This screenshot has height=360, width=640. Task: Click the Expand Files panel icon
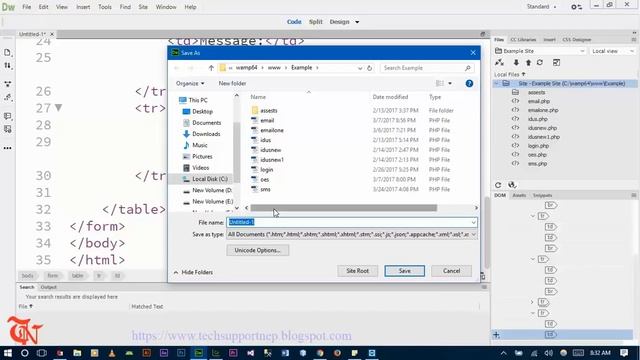[x=556, y=62]
